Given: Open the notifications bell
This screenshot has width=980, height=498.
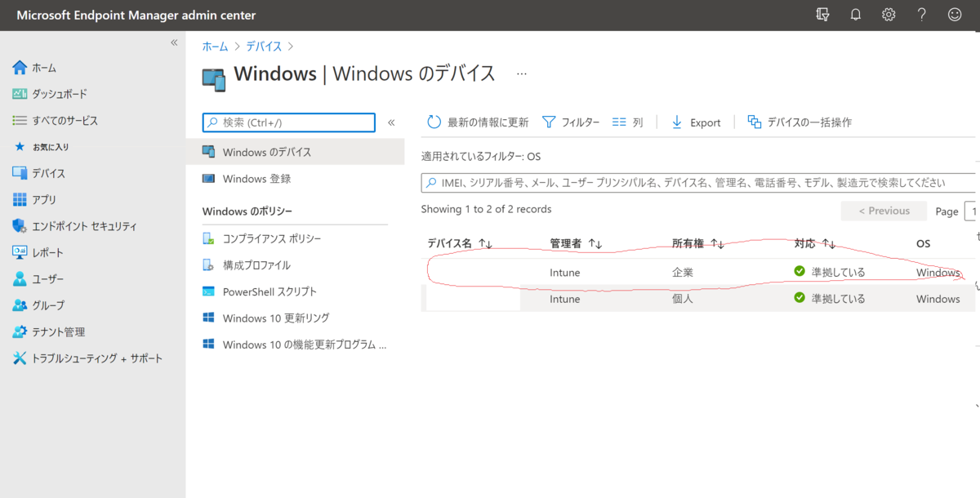Looking at the screenshot, I should click(856, 15).
